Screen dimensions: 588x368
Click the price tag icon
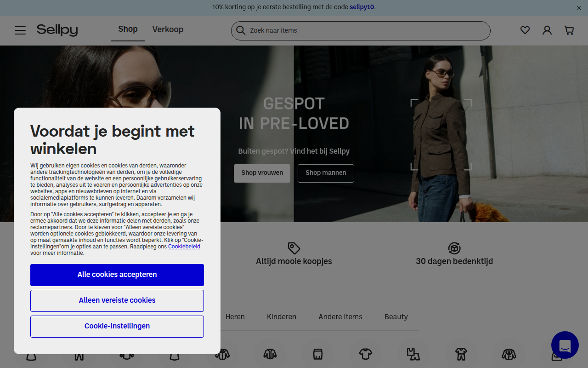[294, 248]
